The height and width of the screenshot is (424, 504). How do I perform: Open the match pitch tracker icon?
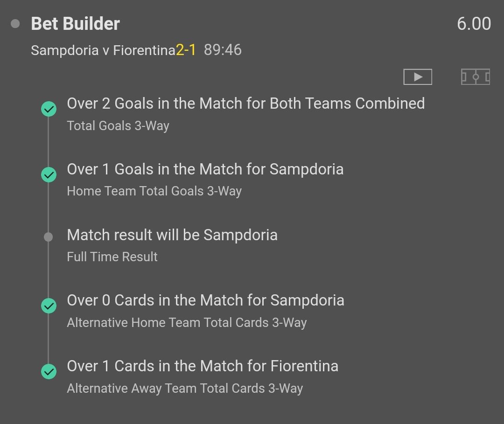pyautogui.click(x=475, y=77)
